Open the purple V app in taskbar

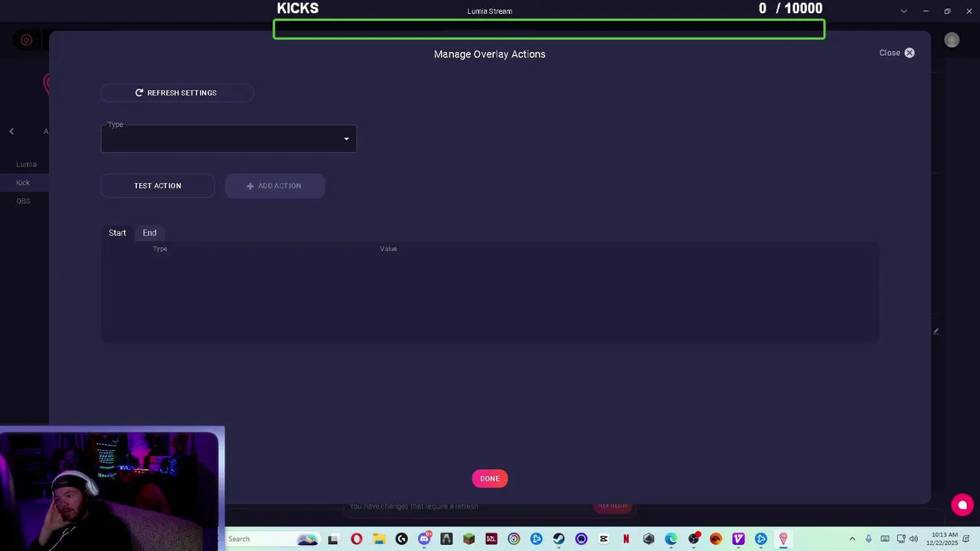coord(739,540)
